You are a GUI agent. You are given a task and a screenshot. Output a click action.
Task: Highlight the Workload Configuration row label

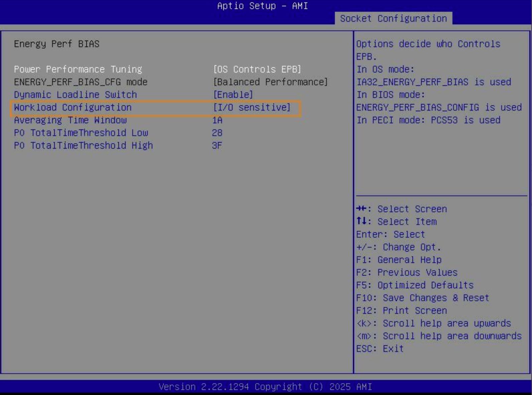coord(73,107)
